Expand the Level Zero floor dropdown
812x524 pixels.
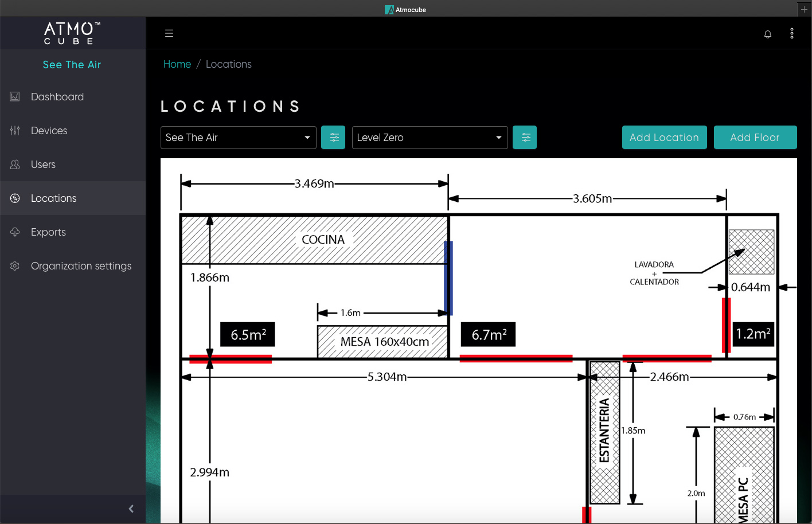pos(430,138)
